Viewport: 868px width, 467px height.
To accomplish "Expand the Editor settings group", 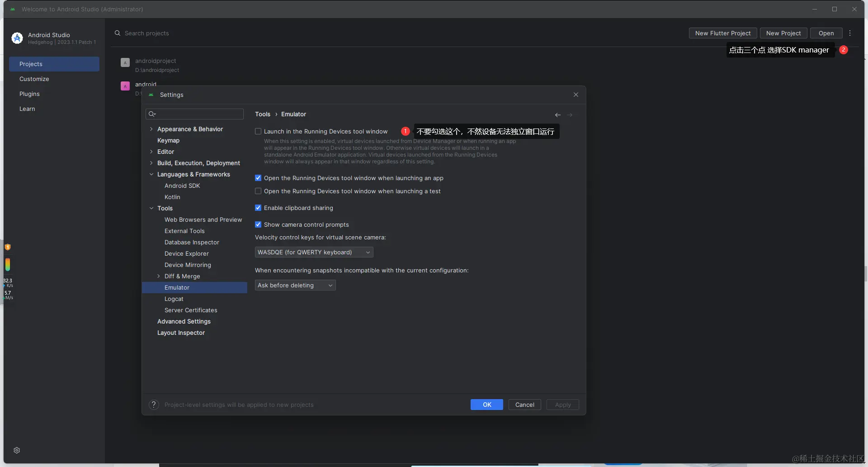I will pos(151,152).
